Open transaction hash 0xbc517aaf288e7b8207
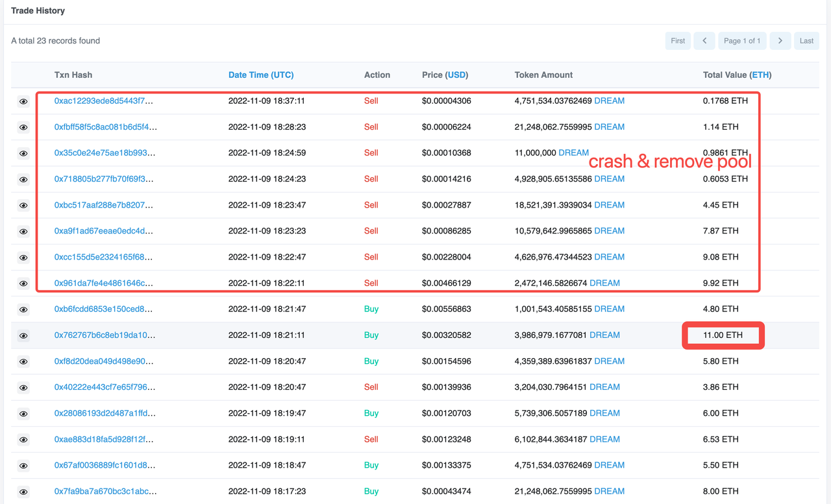The image size is (831, 504). click(104, 205)
